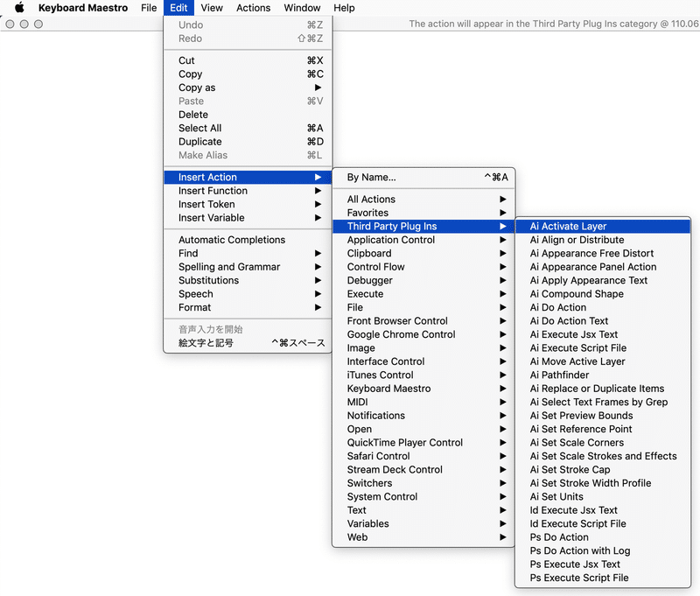
Task: Open the Actions menu
Action: coord(253,8)
